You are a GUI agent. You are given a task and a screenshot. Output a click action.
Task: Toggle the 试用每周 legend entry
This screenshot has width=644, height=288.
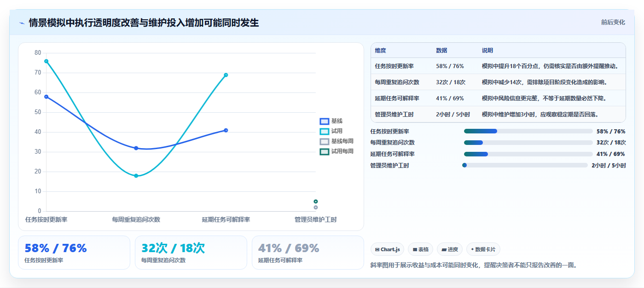click(337, 151)
